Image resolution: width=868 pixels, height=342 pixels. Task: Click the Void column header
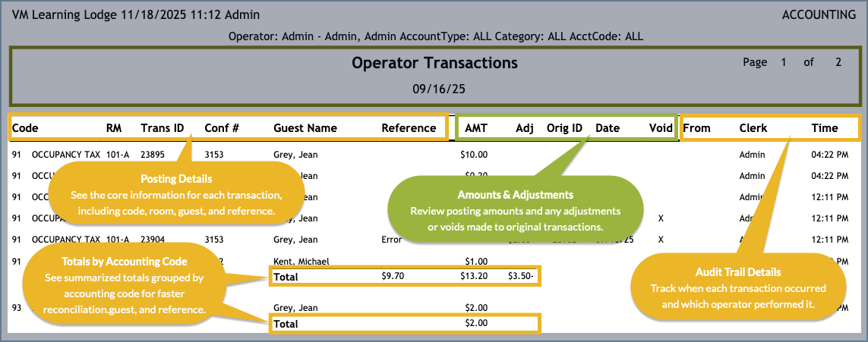661,128
